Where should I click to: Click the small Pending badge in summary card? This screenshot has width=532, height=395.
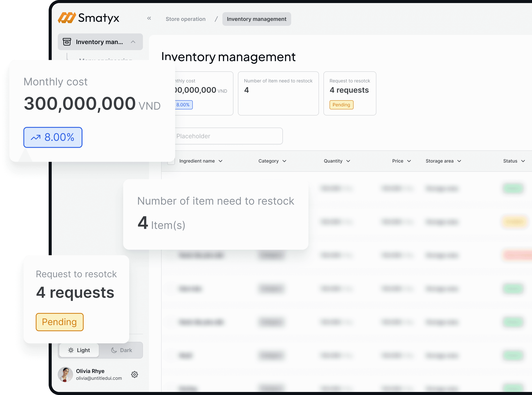tap(342, 105)
